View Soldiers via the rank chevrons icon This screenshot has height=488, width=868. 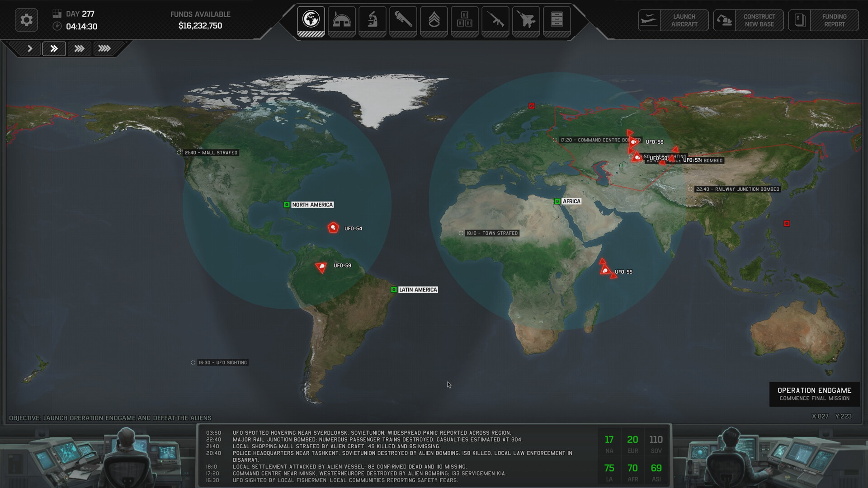434,20
